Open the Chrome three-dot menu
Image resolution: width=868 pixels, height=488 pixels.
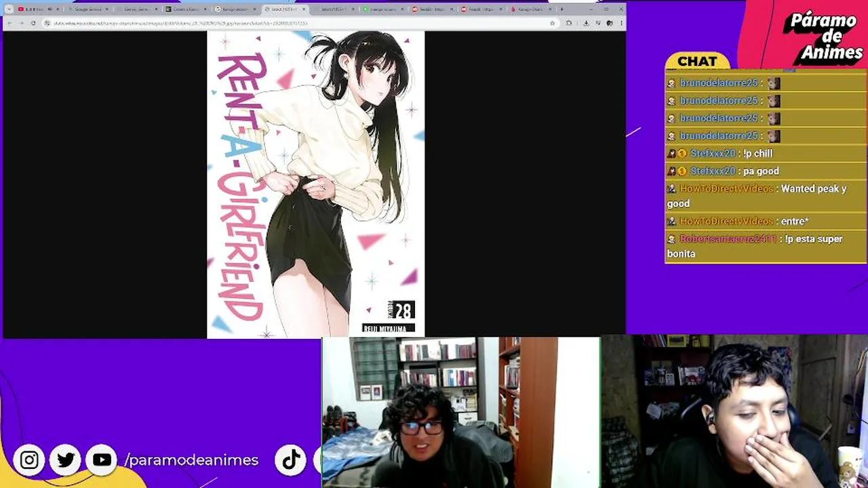[x=620, y=23]
